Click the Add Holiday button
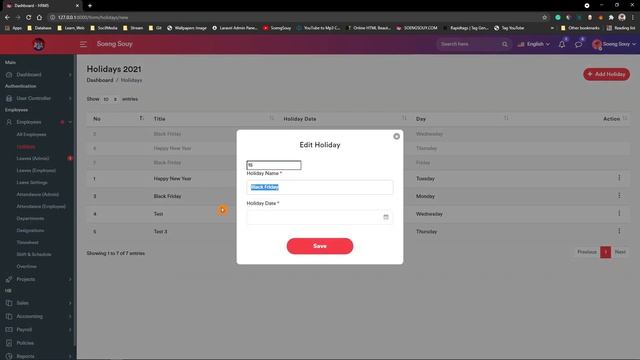640x360 pixels. (606, 74)
